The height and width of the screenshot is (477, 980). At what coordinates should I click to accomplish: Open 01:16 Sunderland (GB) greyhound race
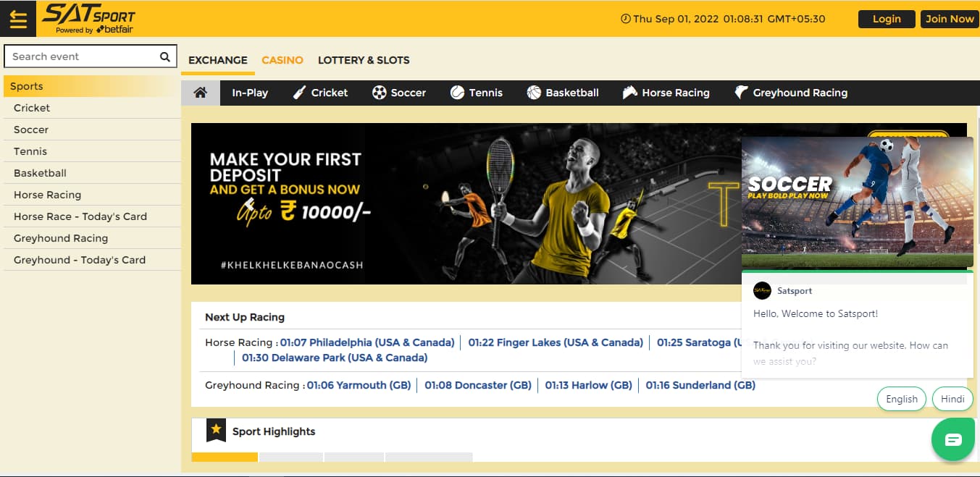pos(700,385)
